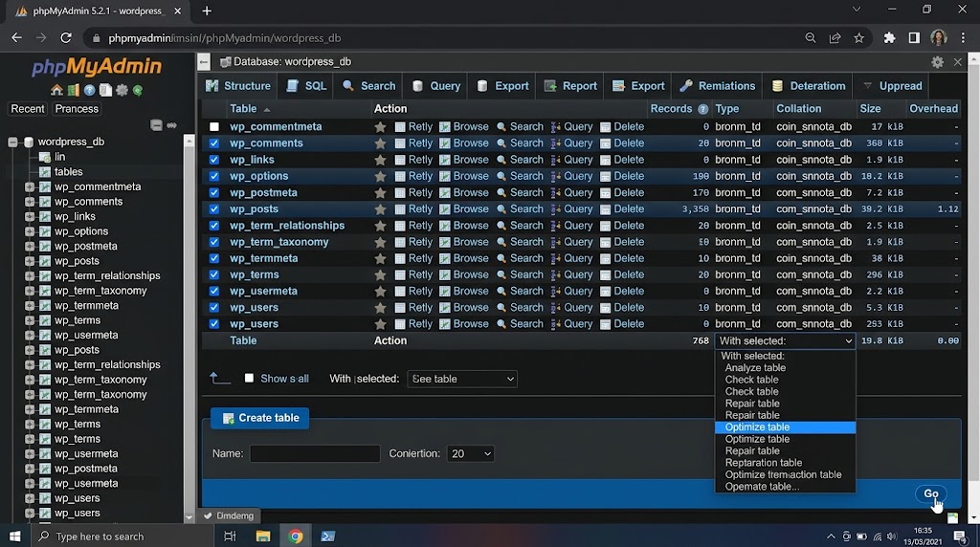Open a new browser tab
980x547 pixels.
pyautogui.click(x=207, y=11)
